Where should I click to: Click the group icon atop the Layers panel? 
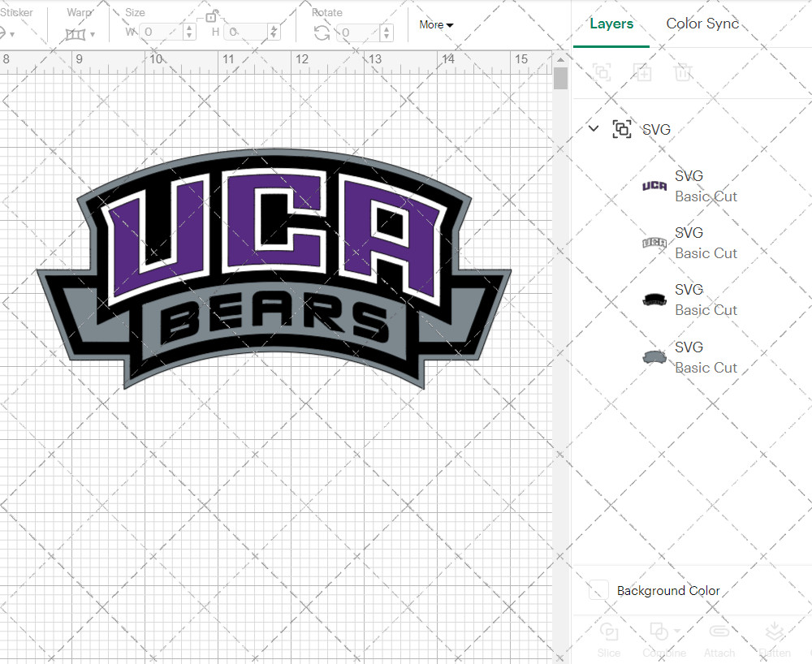pyautogui.click(x=602, y=72)
